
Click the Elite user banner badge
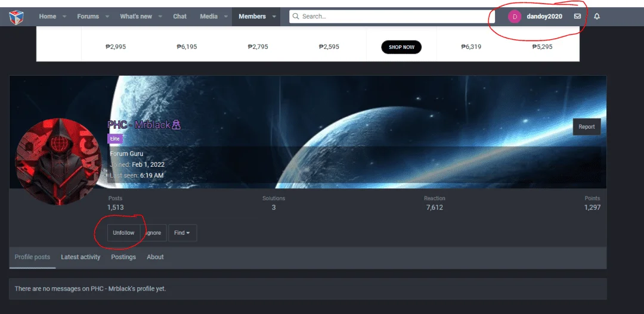tap(115, 139)
